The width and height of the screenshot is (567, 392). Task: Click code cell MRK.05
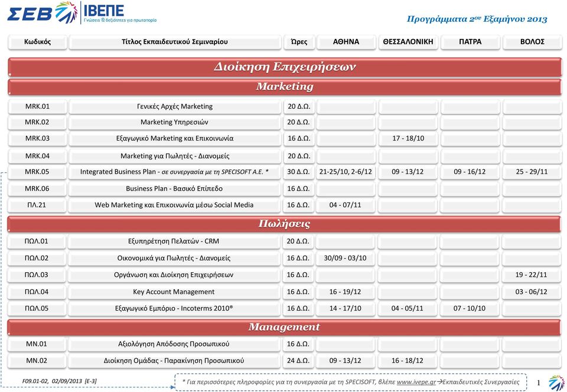click(x=37, y=172)
